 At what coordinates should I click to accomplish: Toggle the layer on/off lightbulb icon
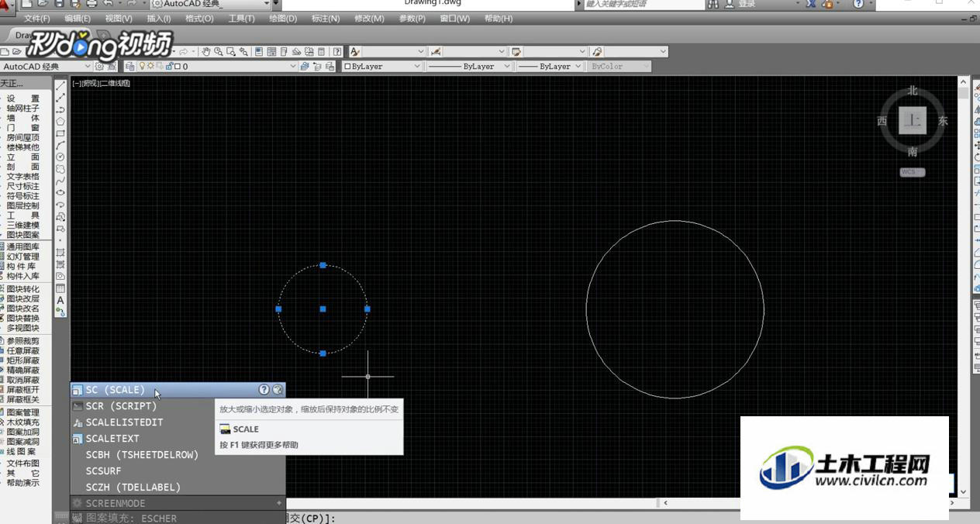pyautogui.click(x=142, y=67)
